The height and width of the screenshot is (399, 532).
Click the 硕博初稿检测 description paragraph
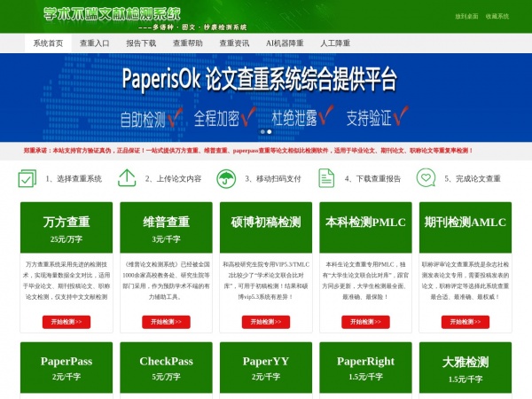[x=266, y=280]
